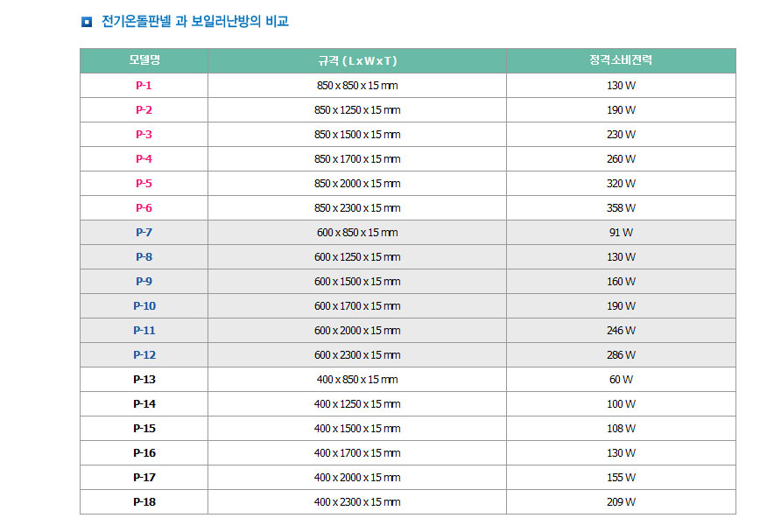Click the 규격 (L x W x T) header
The width and height of the screenshot is (760, 532).
pos(357,60)
